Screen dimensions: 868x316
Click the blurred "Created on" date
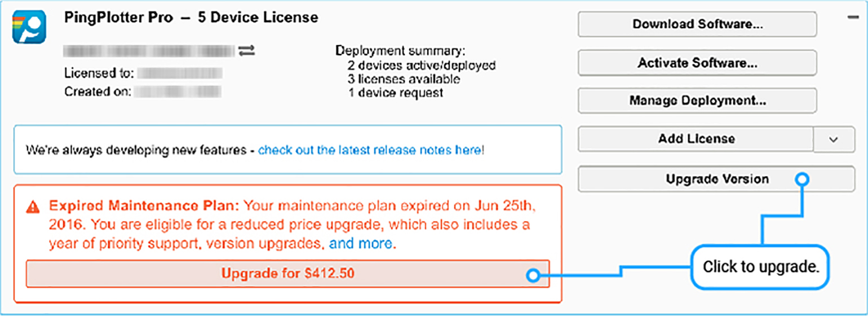point(178,91)
